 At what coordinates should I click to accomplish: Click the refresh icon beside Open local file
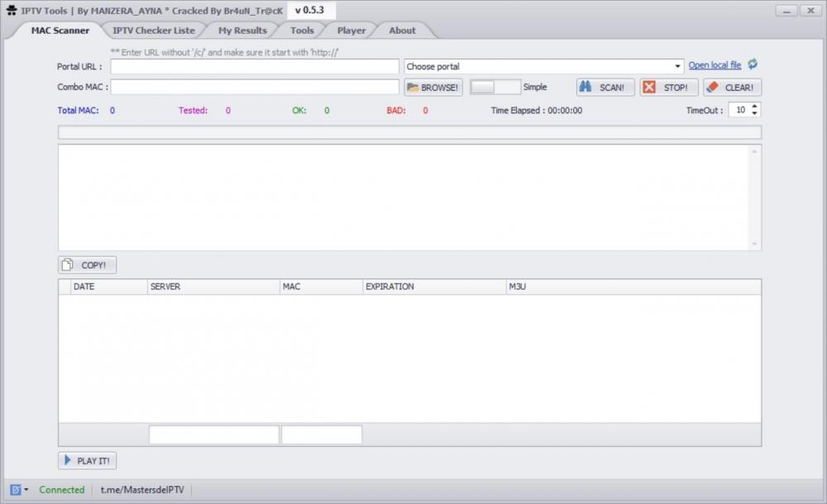point(753,64)
